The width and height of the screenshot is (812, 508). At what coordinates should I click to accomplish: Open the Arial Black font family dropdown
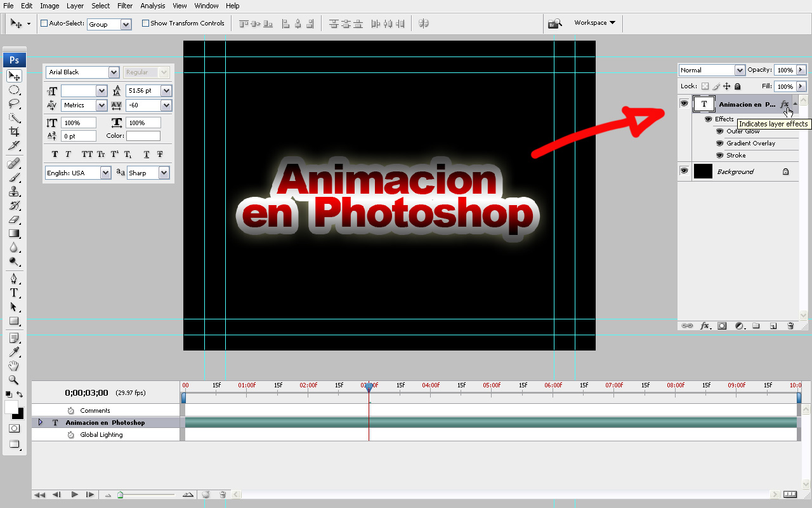coord(114,72)
